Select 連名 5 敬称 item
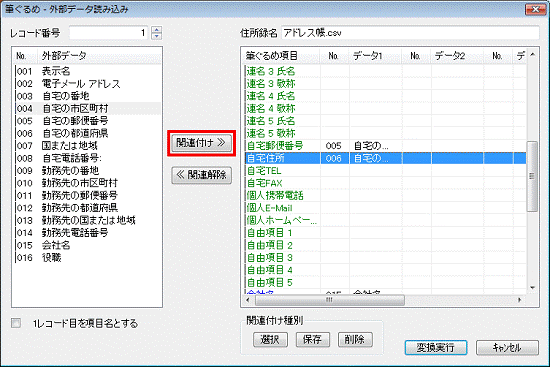The height and width of the screenshot is (367, 550). [x=385, y=133]
